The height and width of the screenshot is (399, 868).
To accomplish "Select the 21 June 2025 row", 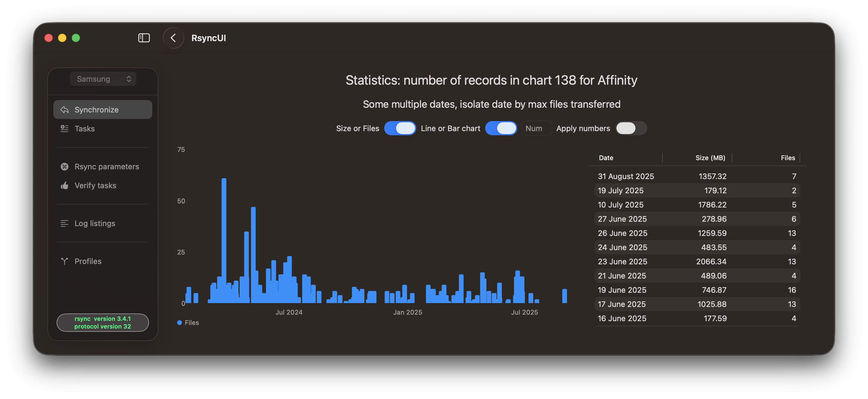I will 697,276.
